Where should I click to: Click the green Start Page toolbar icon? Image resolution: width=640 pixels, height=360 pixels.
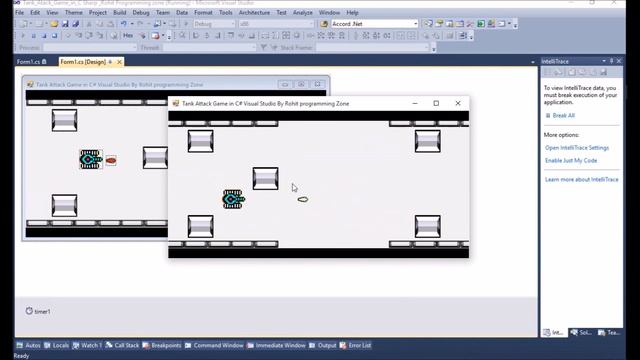[x=481, y=24]
